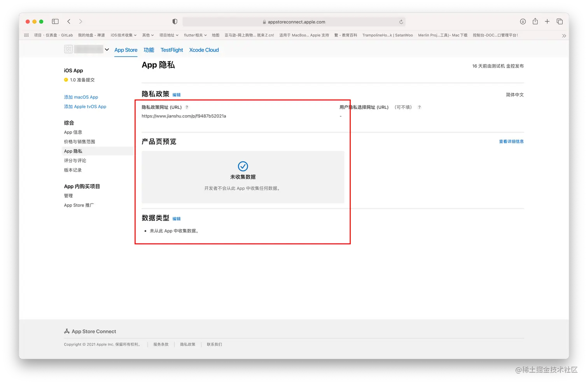This screenshot has width=588, height=384.
Task: Click the jianshu privacy policy URL text
Action: pos(184,116)
